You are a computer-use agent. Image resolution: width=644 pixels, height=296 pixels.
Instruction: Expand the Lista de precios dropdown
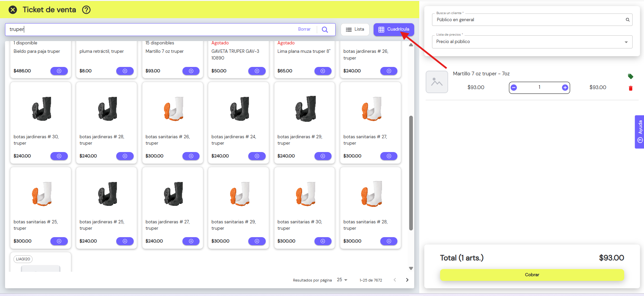coord(532,42)
